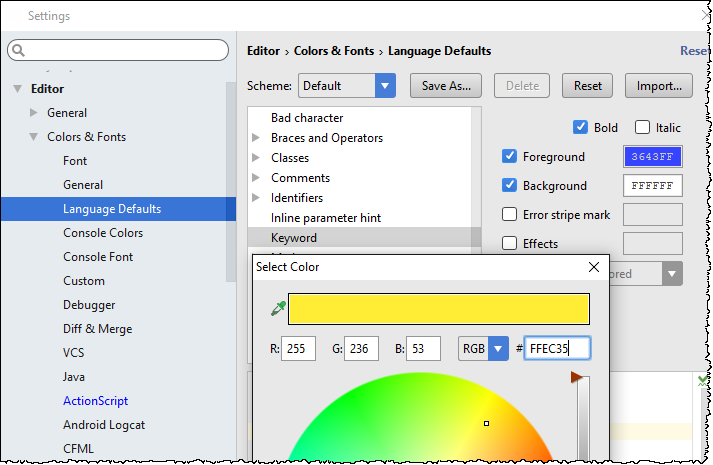Toggle the Bold checkbox
This screenshot has height=465, width=713.
pos(580,128)
